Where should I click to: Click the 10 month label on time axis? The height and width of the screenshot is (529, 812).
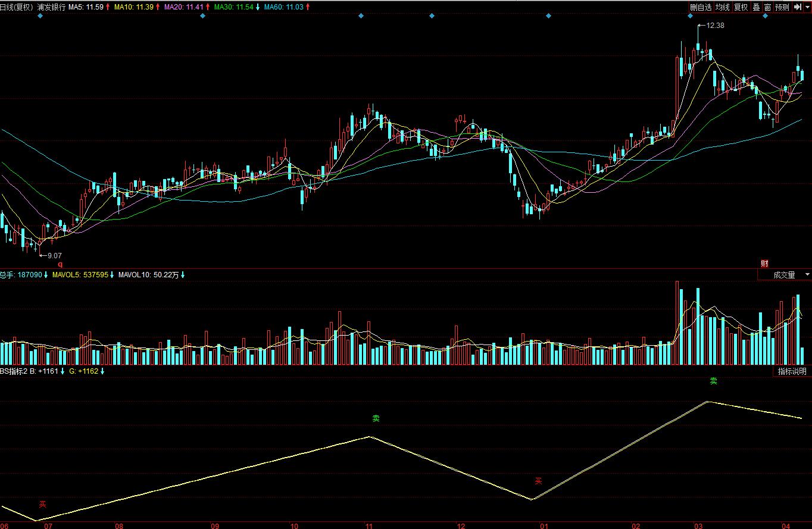(293, 526)
